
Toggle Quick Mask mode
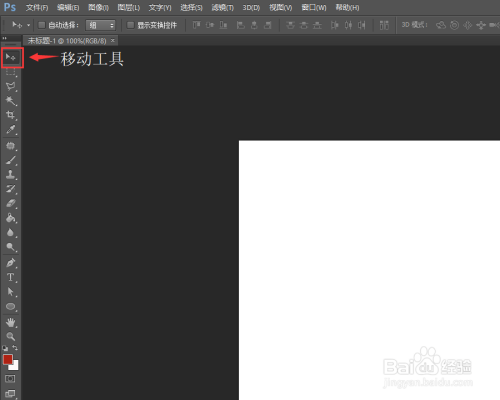pos(10,379)
